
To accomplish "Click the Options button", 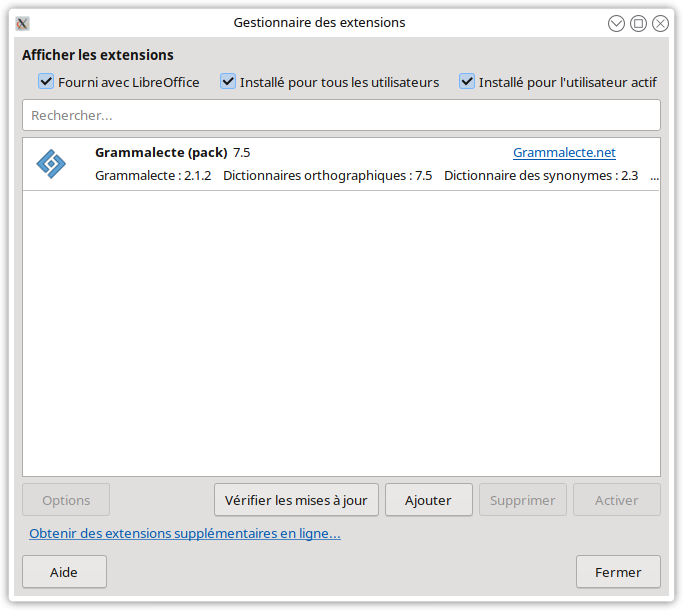I will [66, 500].
